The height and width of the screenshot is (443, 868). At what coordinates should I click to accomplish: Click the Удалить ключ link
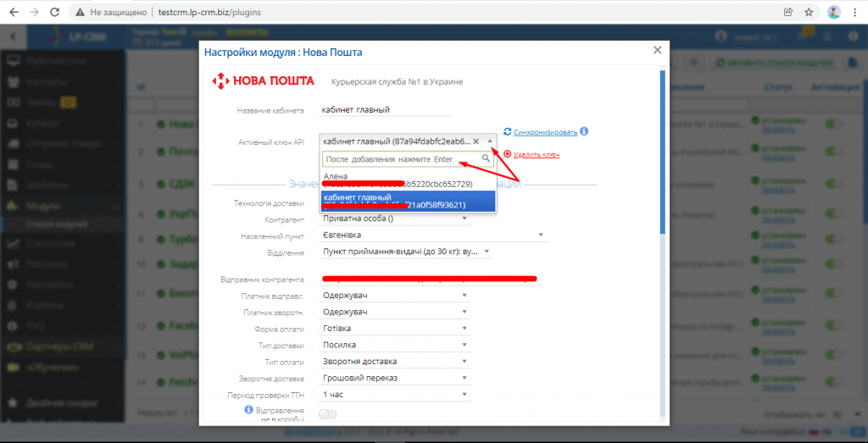[536, 155]
